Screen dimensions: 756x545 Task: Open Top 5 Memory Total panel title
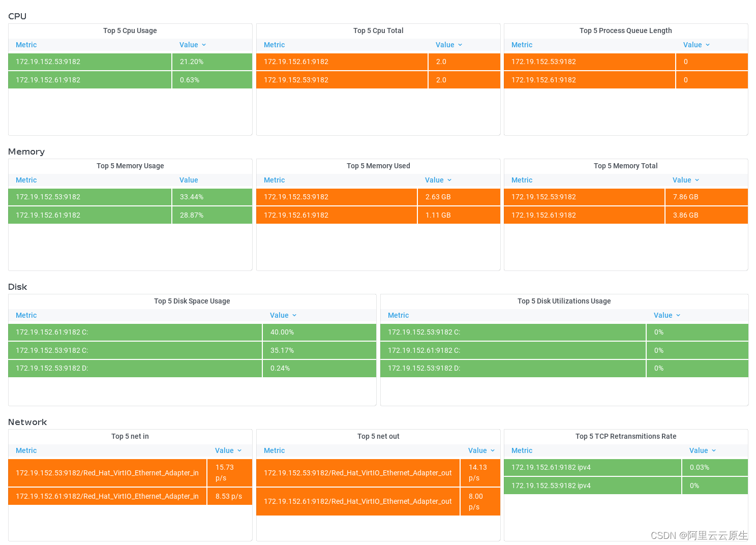[x=626, y=166]
